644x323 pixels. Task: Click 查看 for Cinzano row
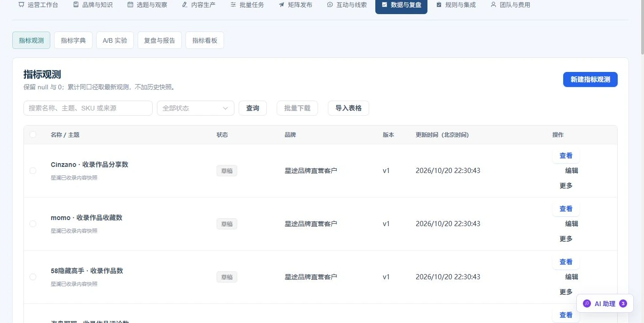(x=566, y=156)
